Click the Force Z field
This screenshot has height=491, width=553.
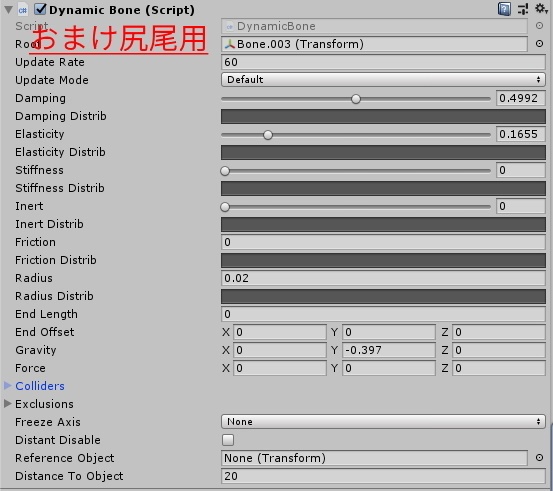tap(499, 368)
